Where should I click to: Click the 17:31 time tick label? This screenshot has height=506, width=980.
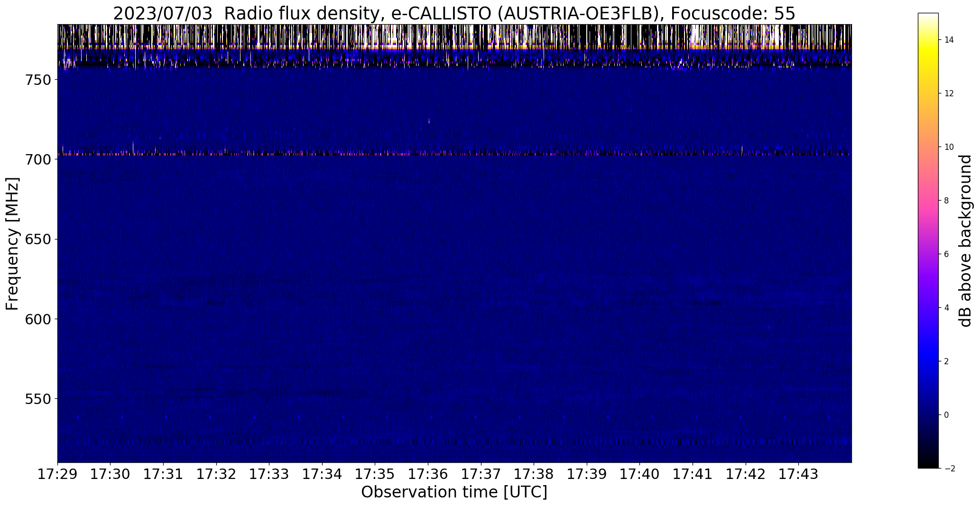(163, 474)
